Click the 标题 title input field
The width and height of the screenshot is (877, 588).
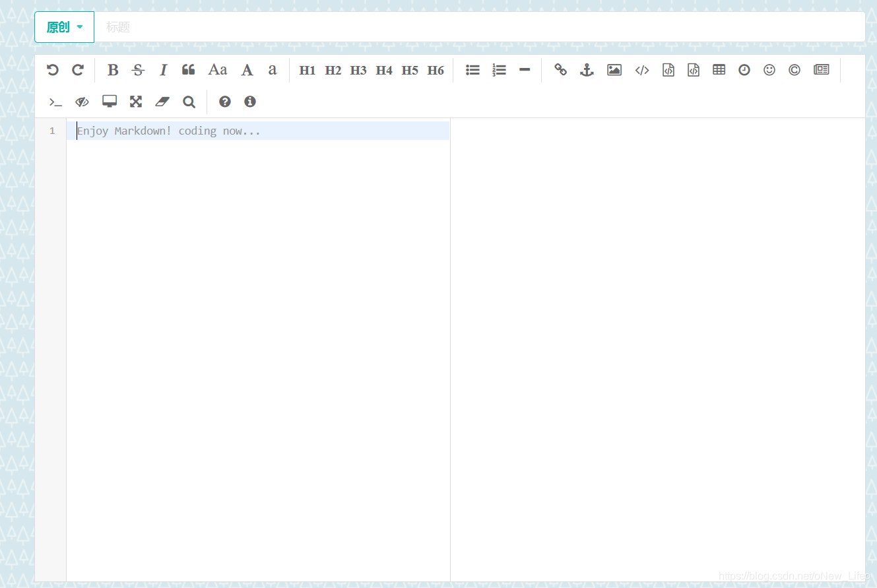480,27
